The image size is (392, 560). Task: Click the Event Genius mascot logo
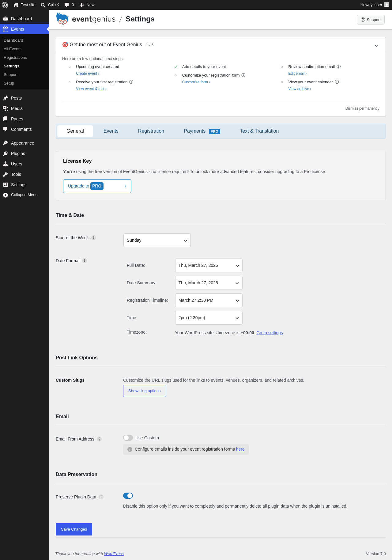point(62,19)
